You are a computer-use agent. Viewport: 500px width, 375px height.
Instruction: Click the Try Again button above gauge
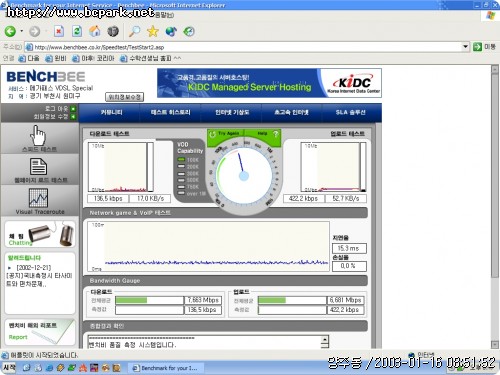pyautogui.click(x=225, y=134)
